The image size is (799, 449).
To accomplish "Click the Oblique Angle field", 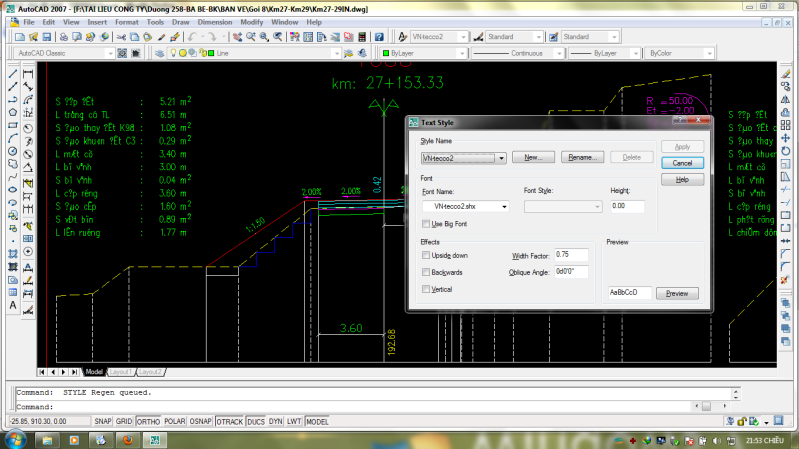I will (571, 272).
